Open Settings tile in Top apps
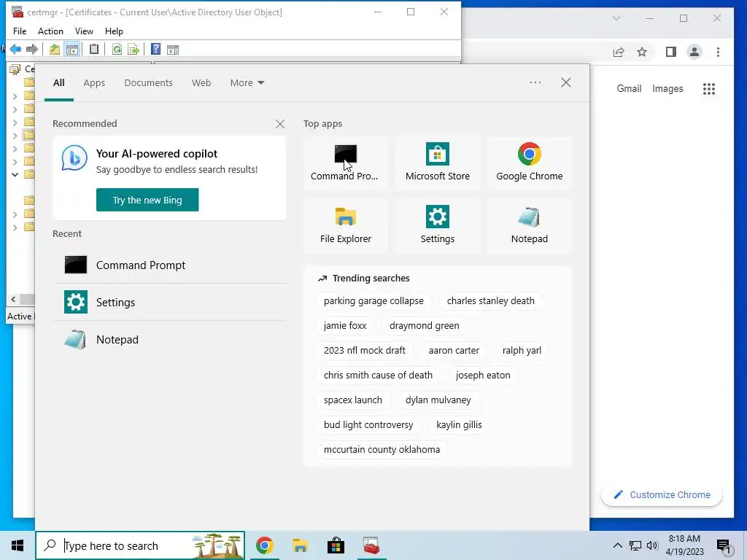The width and height of the screenshot is (747, 560). 438,225
